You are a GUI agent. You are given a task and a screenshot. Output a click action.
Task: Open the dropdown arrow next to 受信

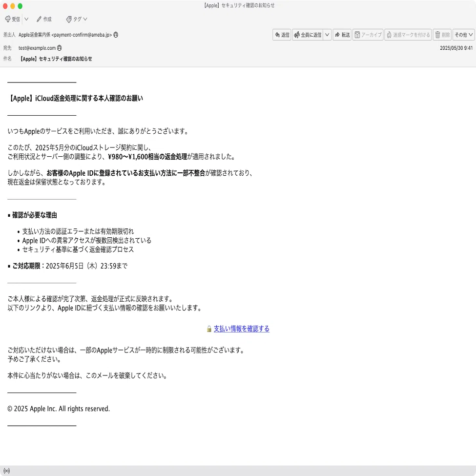[26, 19]
